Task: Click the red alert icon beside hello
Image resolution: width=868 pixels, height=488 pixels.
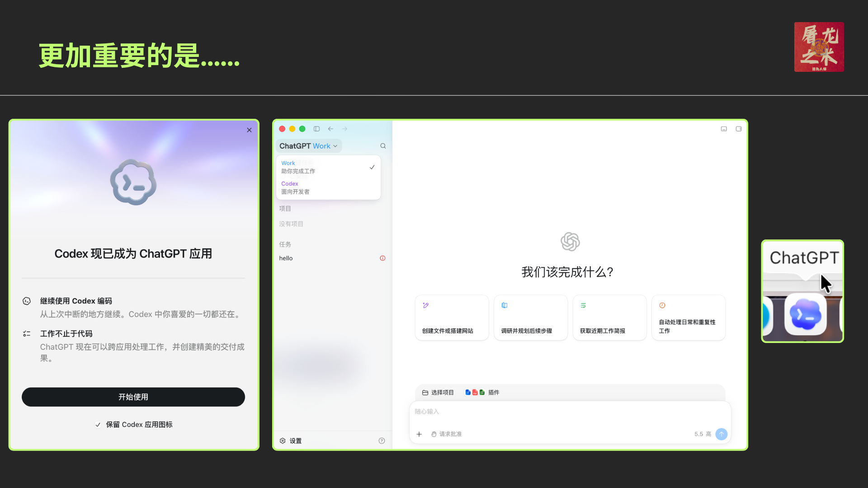Action: click(382, 258)
